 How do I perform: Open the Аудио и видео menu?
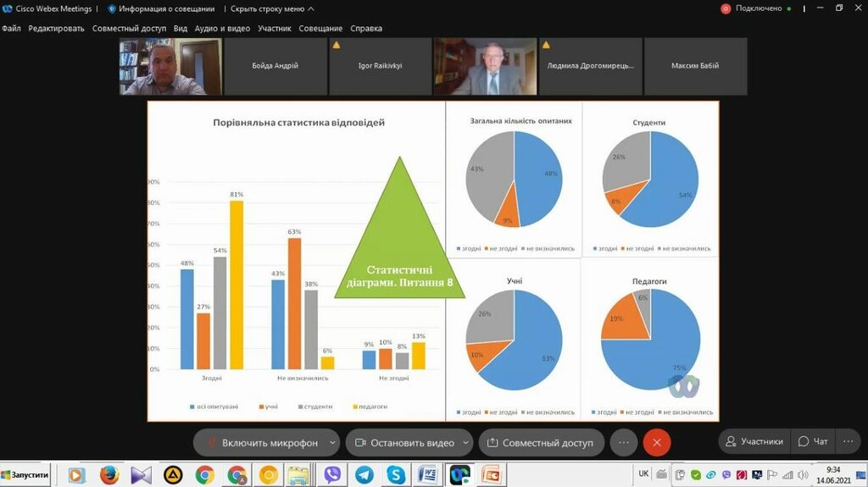click(222, 28)
